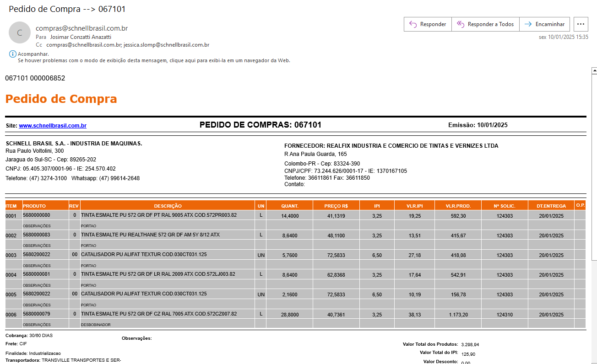Click the info icon beside Acompanhar

(12, 54)
